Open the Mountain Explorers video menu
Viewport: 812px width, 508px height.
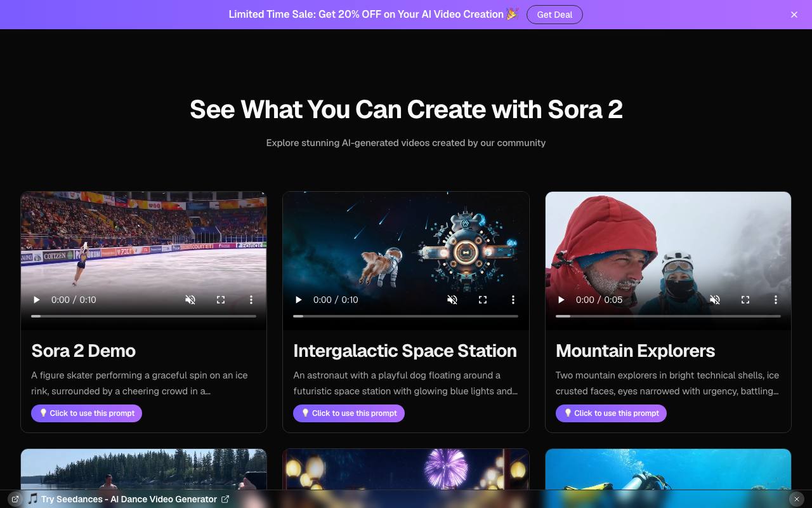tap(776, 300)
